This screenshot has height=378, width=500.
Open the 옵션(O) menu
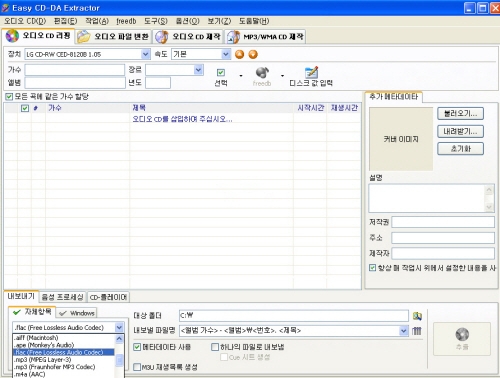click(x=187, y=21)
